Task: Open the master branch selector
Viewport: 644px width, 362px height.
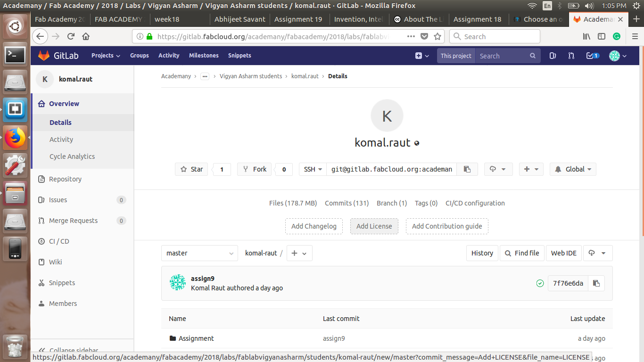Action: click(199, 253)
